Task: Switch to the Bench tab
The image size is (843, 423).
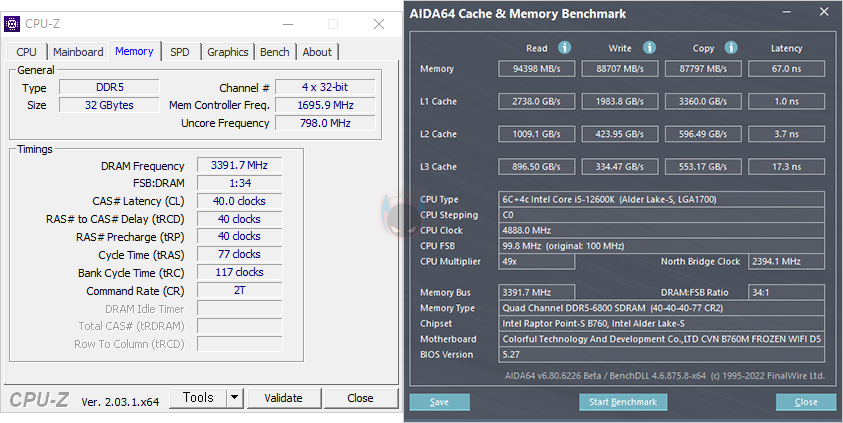Action: coord(275,52)
